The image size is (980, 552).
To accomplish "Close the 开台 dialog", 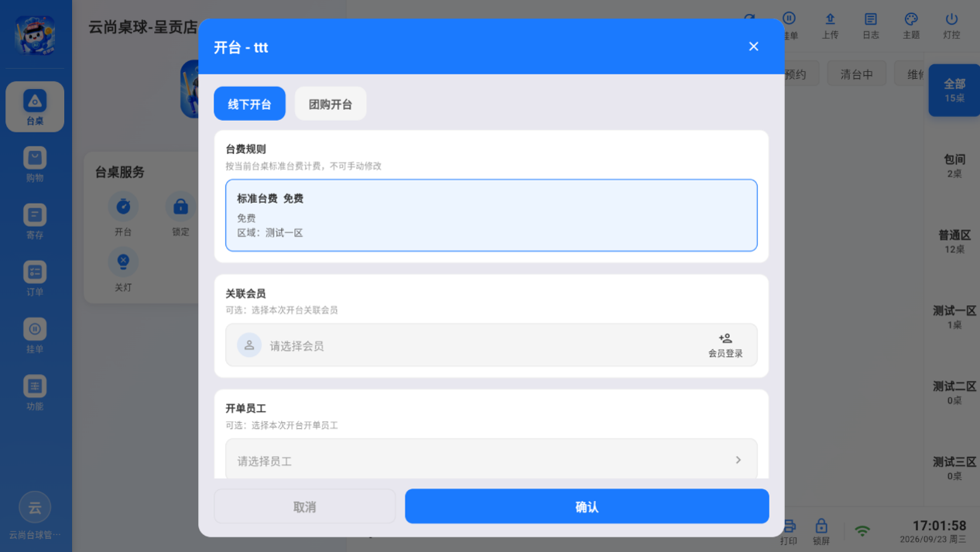I will click(x=753, y=46).
